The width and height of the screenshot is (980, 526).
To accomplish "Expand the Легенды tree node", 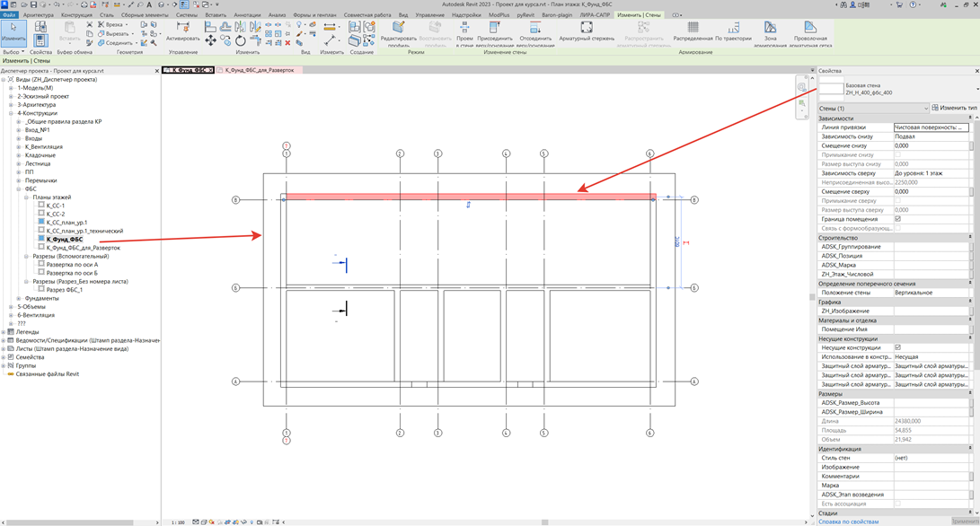I will click(x=3, y=332).
